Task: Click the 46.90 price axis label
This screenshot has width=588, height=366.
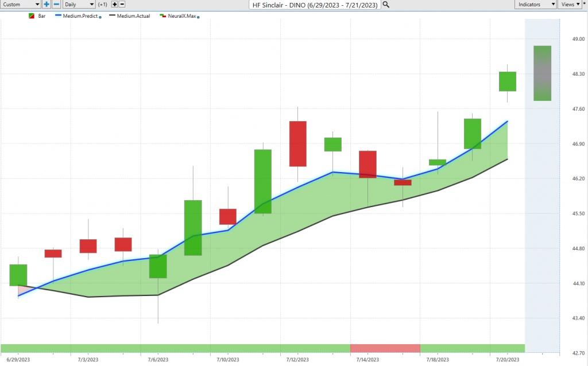Action: [578, 144]
